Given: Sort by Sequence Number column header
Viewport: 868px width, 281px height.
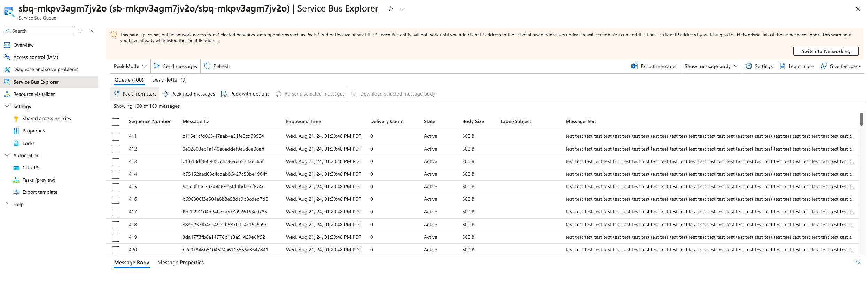Looking at the screenshot, I should pos(150,121).
